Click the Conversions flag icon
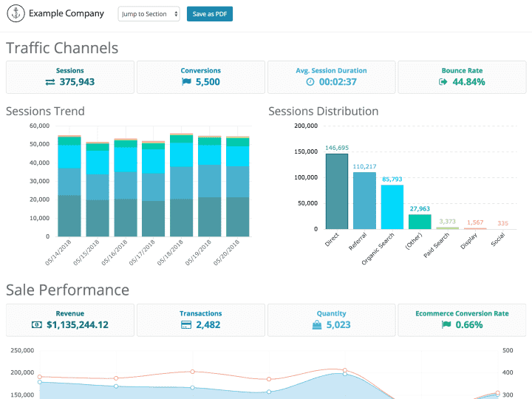This screenshot has height=399, width=532. [186, 82]
